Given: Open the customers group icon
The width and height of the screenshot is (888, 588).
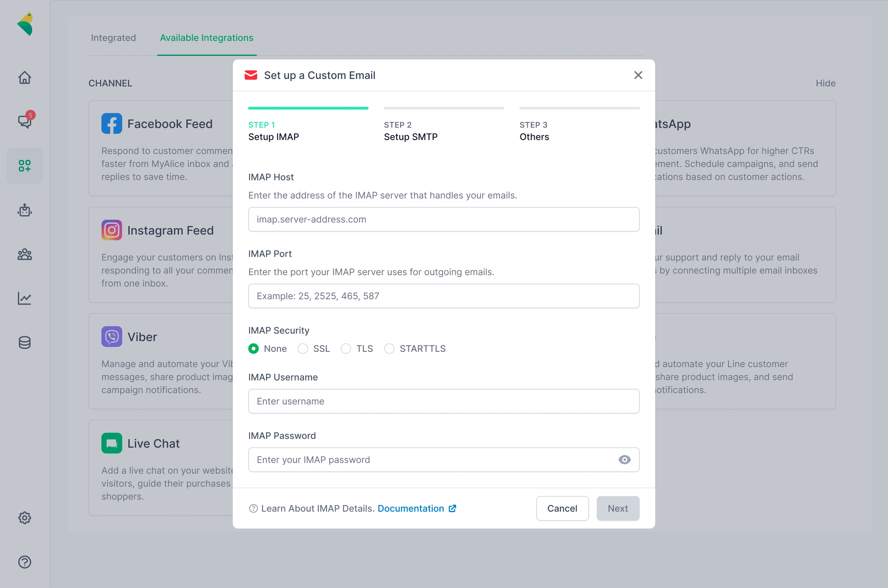Looking at the screenshot, I should pos(25,254).
